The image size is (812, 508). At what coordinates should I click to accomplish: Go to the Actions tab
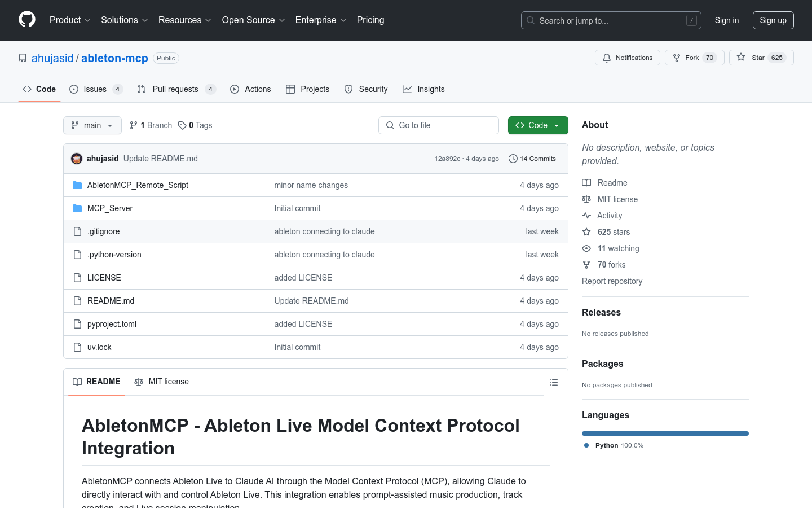pyautogui.click(x=250, y=89)
